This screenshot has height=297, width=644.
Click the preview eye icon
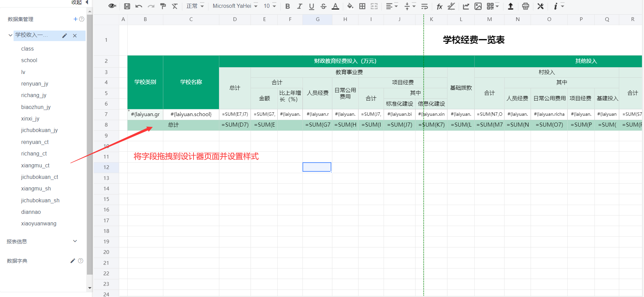pyautogui.click(x=112, y=6)
